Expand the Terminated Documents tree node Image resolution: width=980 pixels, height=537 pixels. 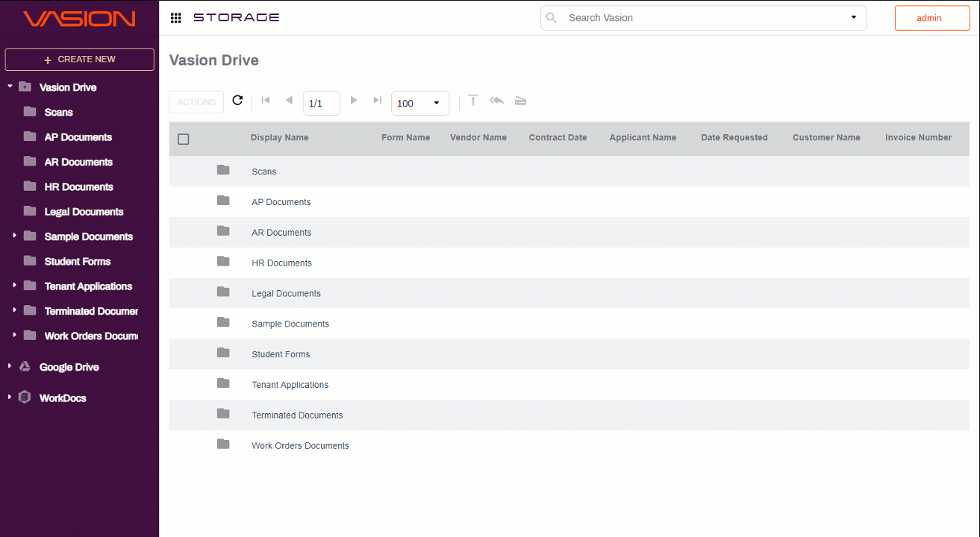[x=14, y=310]
